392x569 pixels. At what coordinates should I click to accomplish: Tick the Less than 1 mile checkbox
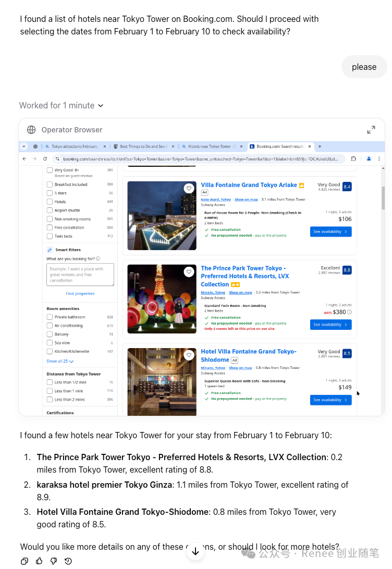pos(50,391)
